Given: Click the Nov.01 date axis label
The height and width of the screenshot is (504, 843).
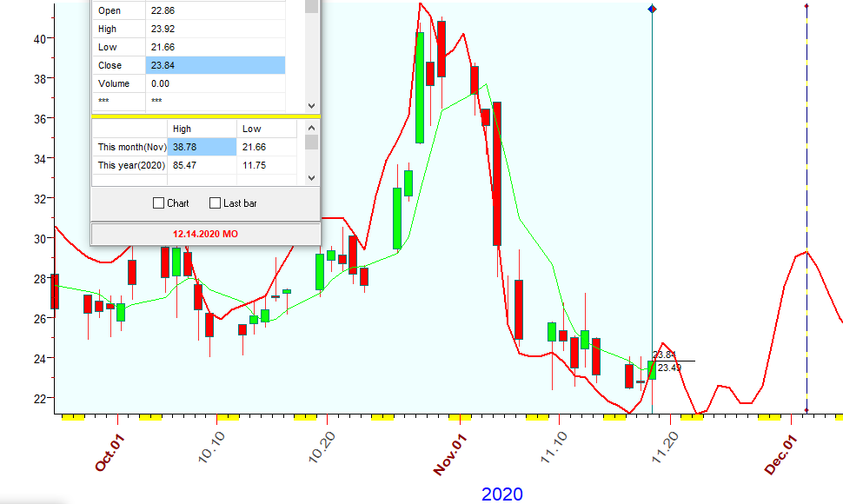Looking at the screenshot, I should tap(453, 454).
